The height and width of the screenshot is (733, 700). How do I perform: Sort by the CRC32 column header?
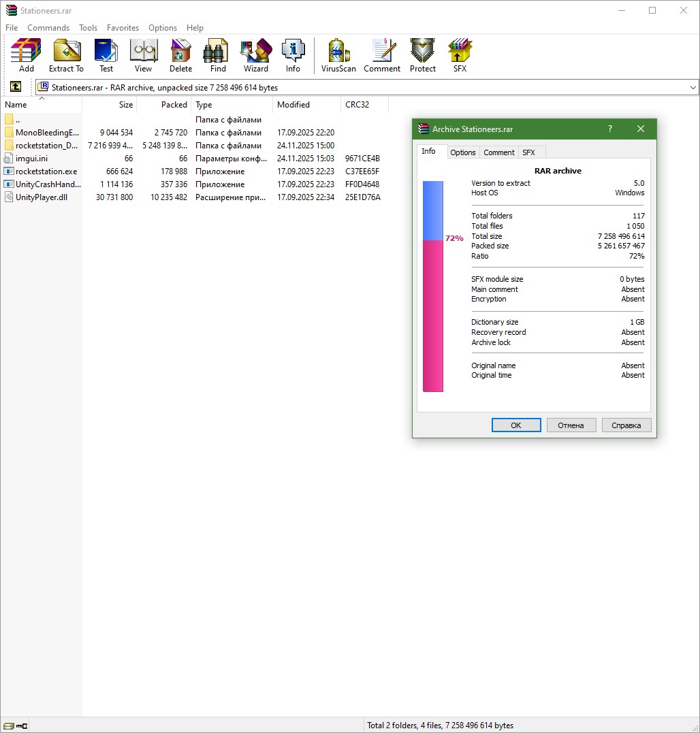(365, 105)
